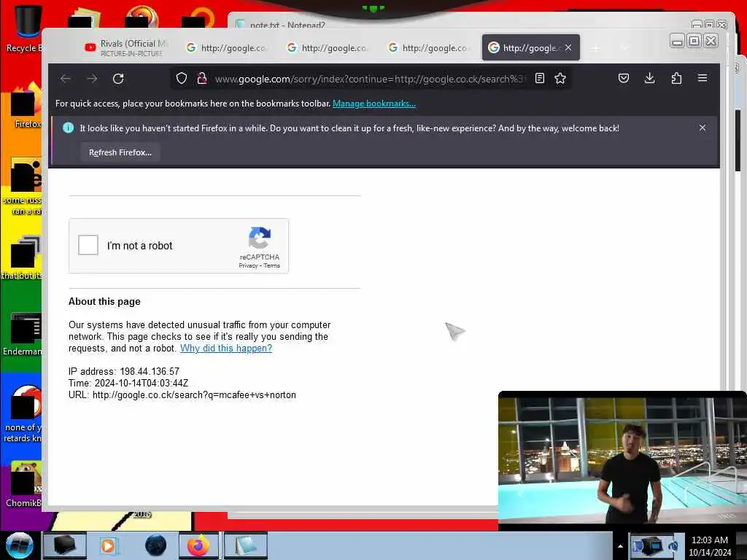This screenshot has height=560, width=747.
Task: Open the globe taskbar icon
Action: (x=155, y=545)
